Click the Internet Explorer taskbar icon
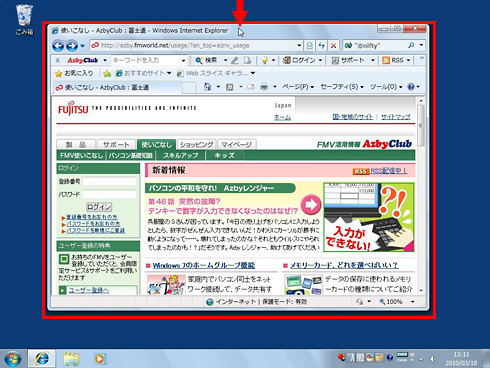The image size is (490, 368). pyautogui.click(x=41, y=358)
